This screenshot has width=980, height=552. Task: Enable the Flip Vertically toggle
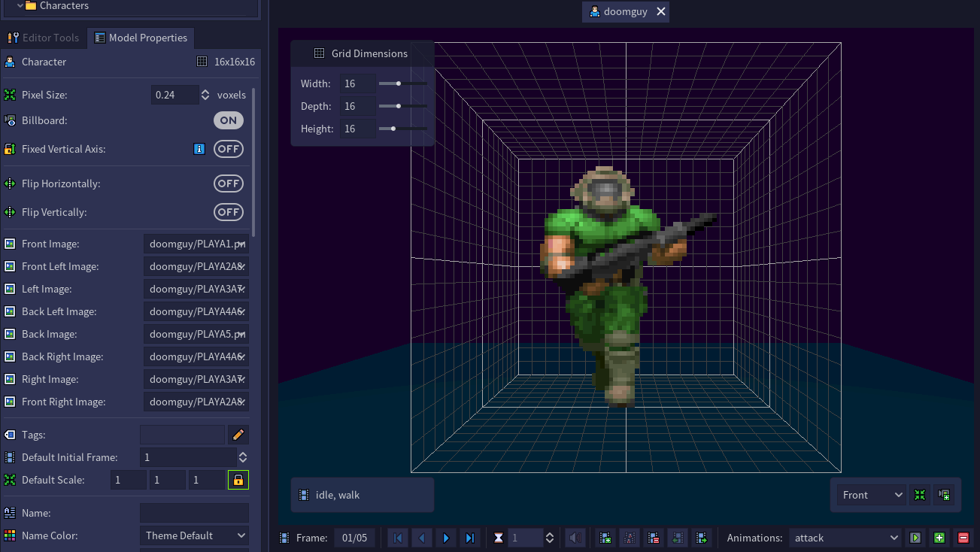(x=229, y=212)
